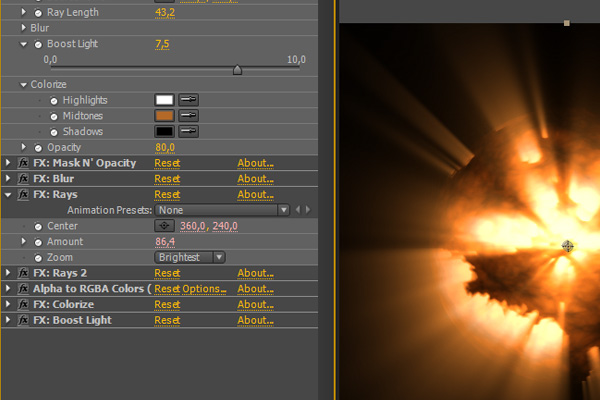This screenshot has height=400, width=600.
Task: Disable the FX: Rays 2 effect switch
Action: (23, 273)
